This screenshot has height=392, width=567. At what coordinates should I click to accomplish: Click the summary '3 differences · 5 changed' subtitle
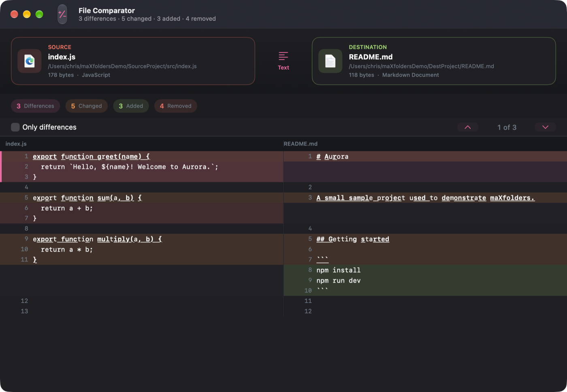click(x=147, y=19)
